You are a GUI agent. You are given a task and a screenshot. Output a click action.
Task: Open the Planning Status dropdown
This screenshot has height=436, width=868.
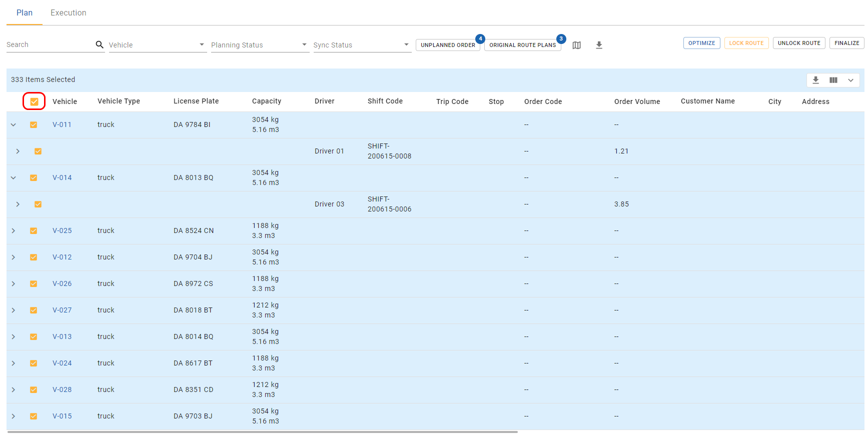pos(260,45)
